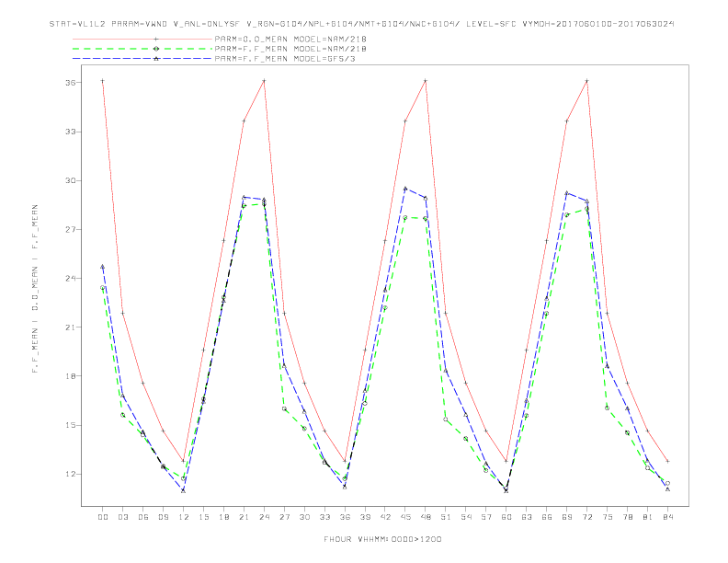Click x-axis forecast hour label 57
This screenshot has width=728, height=563.
tap(486, 517)
